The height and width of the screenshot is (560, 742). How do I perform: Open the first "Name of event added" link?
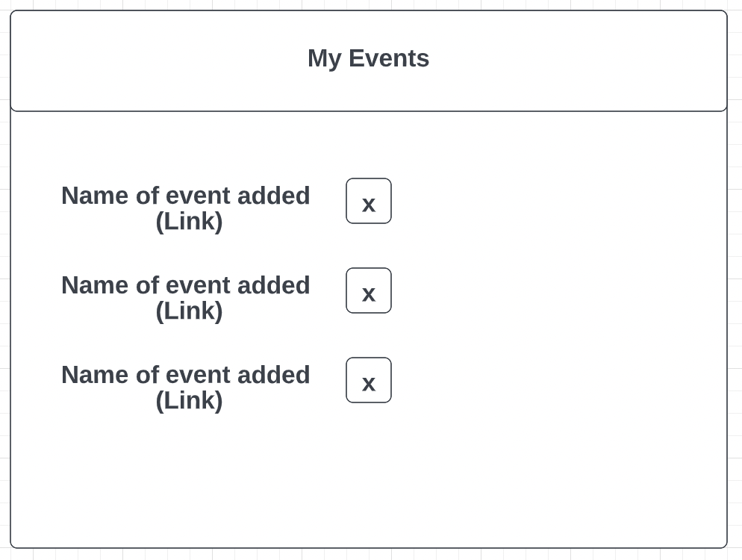click(185, 208)
